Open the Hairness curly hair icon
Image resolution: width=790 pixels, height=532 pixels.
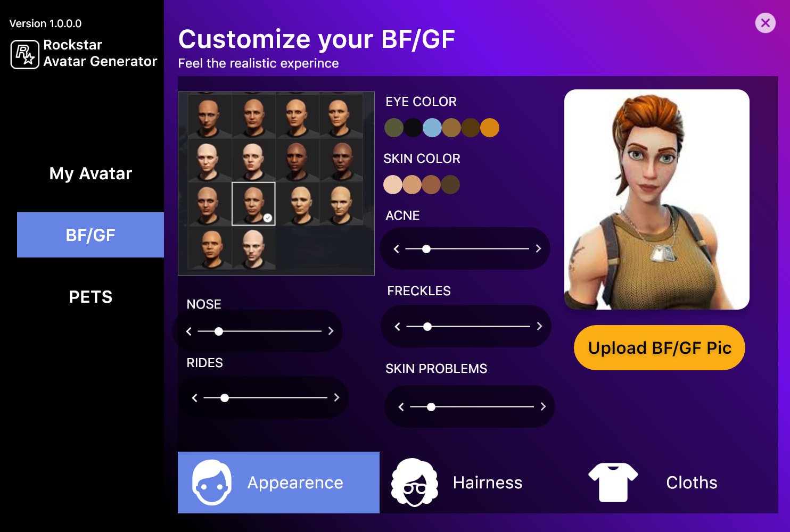tap(414, 482)
